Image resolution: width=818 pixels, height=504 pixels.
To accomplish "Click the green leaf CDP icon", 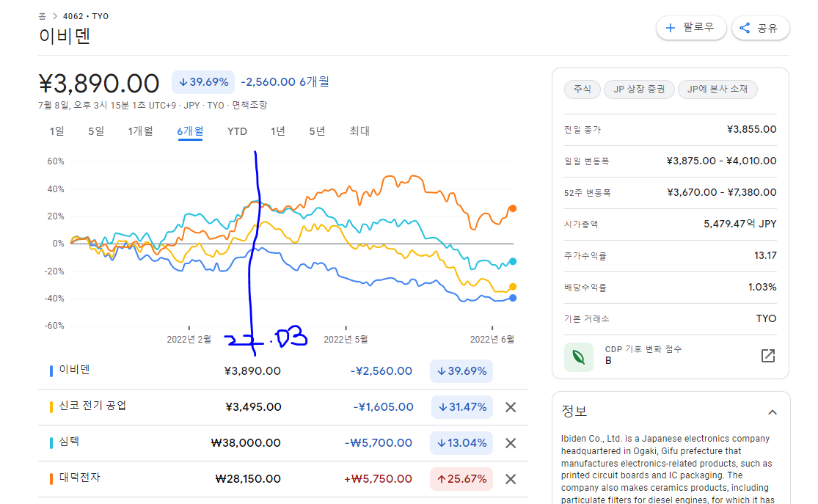I will coord(579,357).
